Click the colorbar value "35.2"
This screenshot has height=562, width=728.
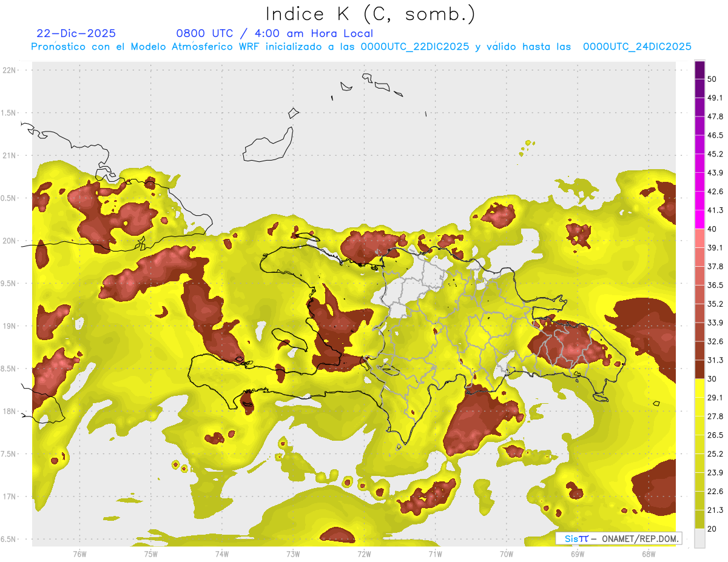point(715,304)
